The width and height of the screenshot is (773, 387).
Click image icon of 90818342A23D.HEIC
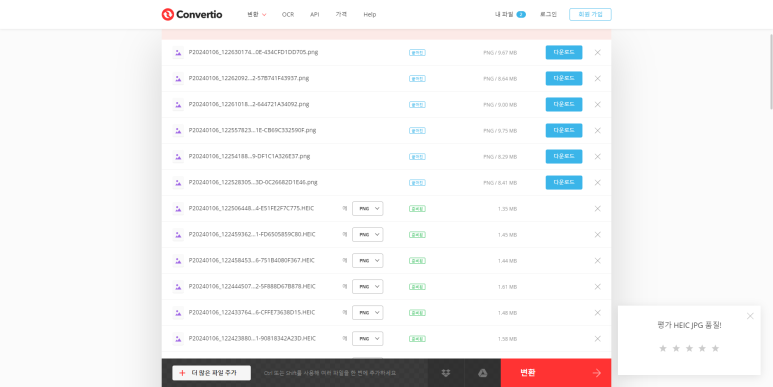click(x=178, y=339)
